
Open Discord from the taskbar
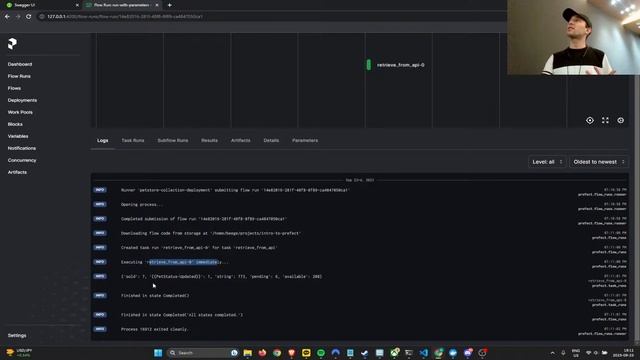(x=468, y=353)
